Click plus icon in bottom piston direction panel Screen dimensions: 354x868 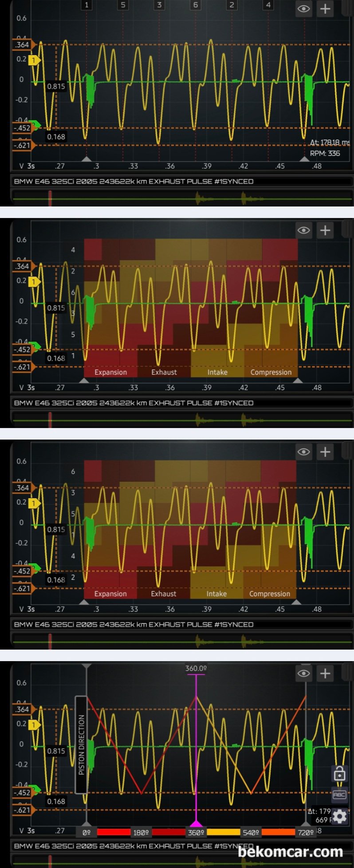point(325,674)
